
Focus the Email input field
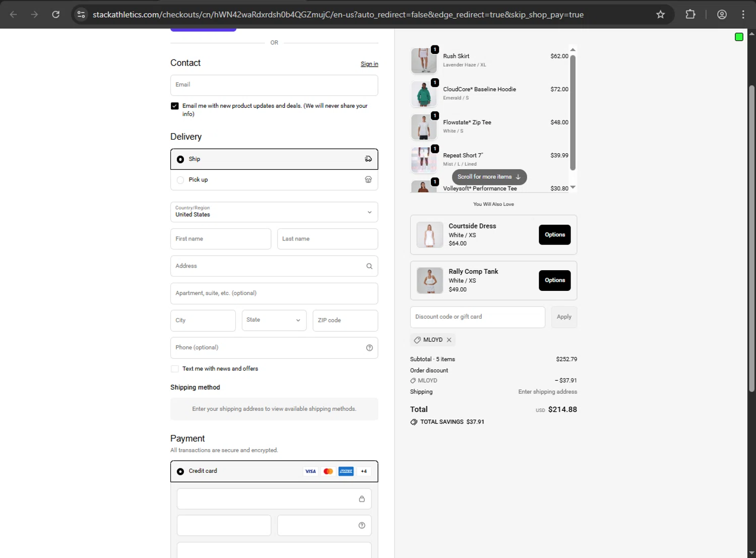click(274, 85)
